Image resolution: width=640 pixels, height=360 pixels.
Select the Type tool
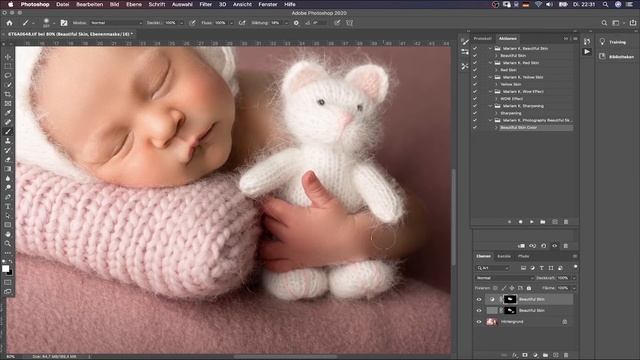tap(8, 207)
